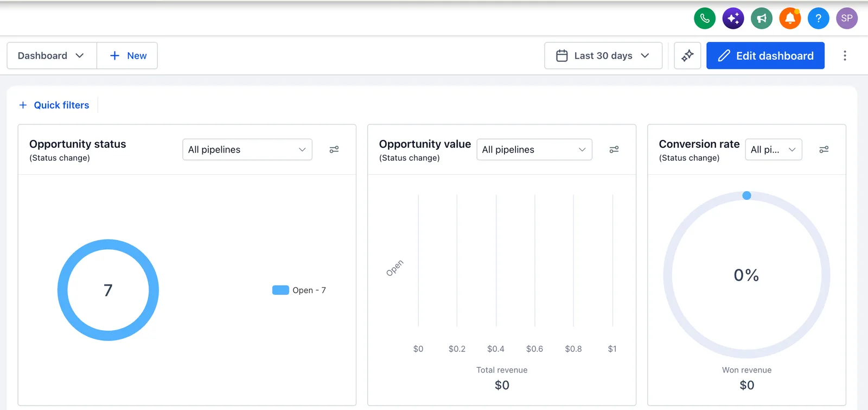Open Opportunity value widget filter settings
This screenshot has width=868, height=410.
pos(614,149)
